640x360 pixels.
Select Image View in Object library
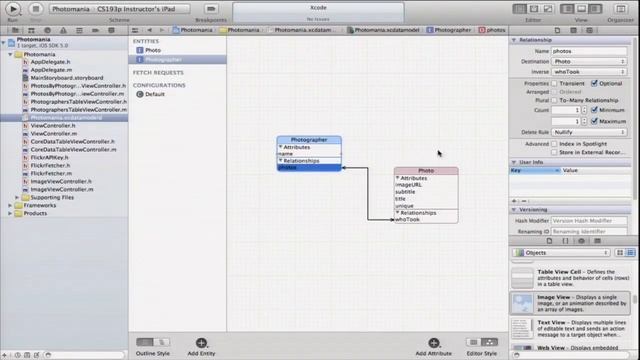point(570,303)
